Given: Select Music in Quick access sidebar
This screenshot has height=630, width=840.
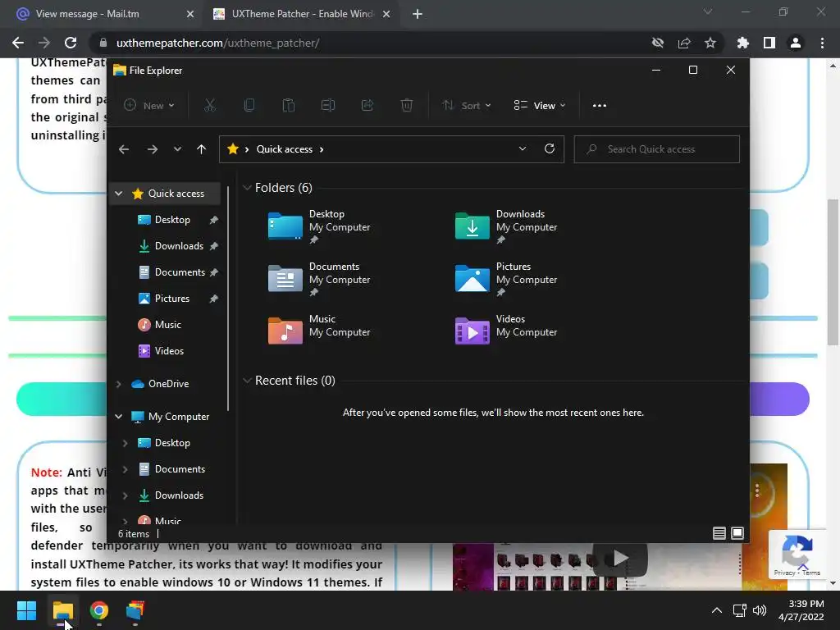Looking at the screenshot, I should pos(168,325).
